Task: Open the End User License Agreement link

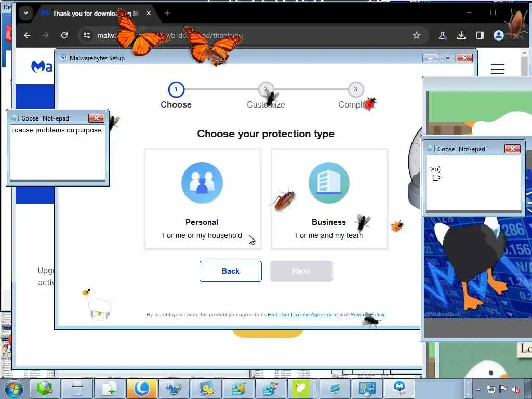Action: [x=302, y=315]
